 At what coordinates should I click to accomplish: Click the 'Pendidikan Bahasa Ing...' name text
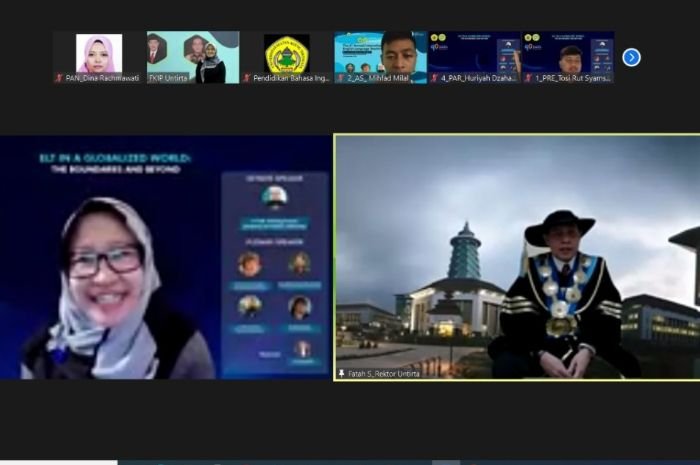click(290, 78)
